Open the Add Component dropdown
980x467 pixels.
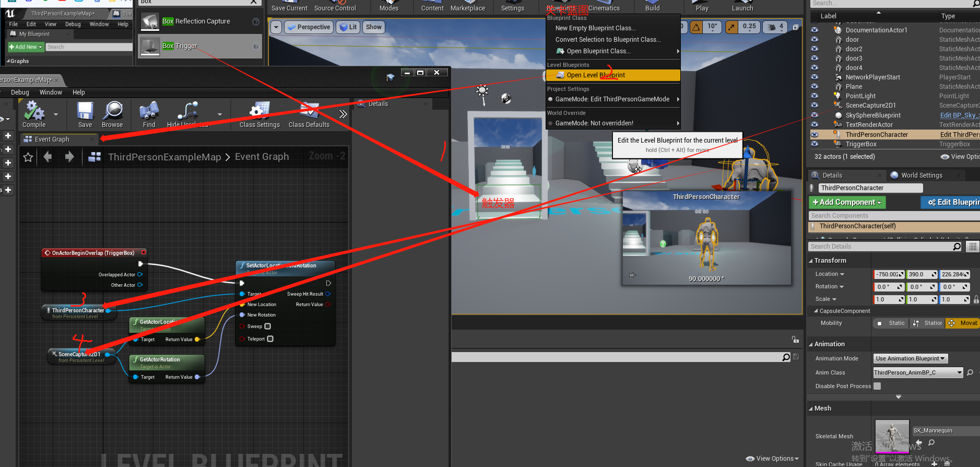pyautogui.click(x=847, y=202)
